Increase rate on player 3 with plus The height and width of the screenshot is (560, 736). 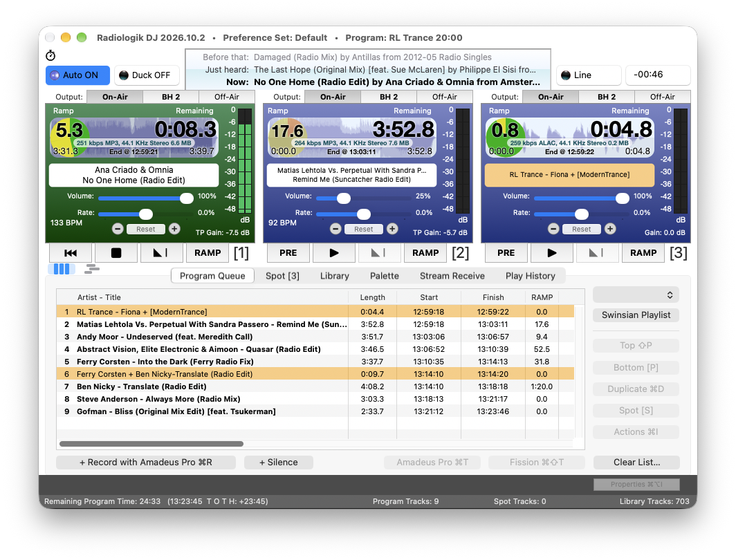click(610, 229)
